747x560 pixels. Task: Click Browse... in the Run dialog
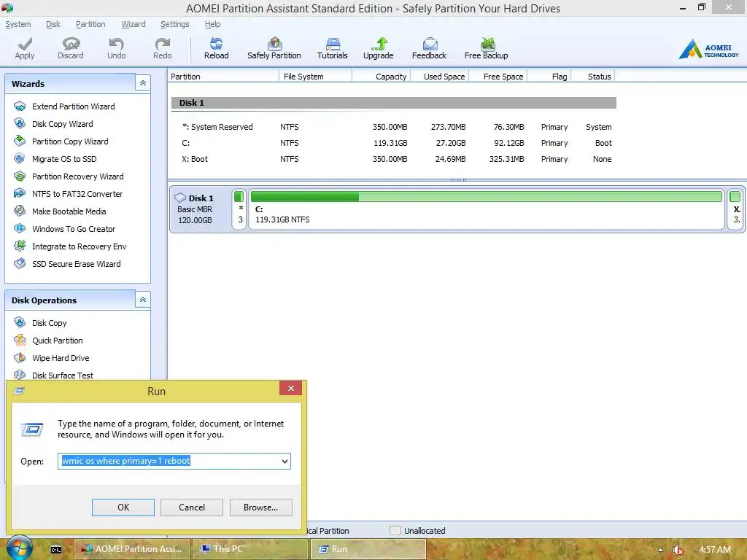260,507
